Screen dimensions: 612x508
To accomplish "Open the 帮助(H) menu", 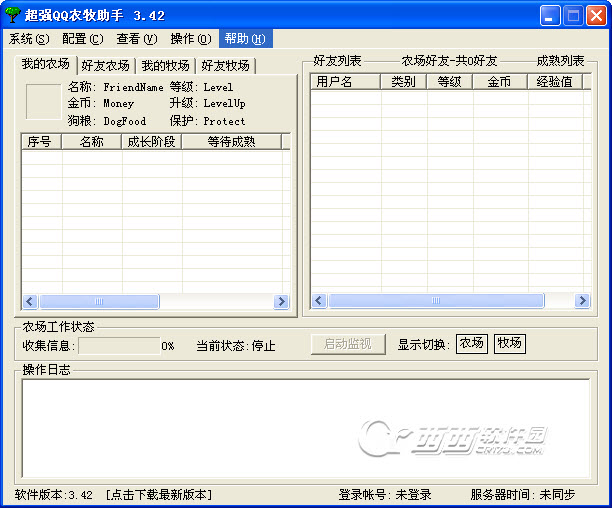I will point(246,39).
